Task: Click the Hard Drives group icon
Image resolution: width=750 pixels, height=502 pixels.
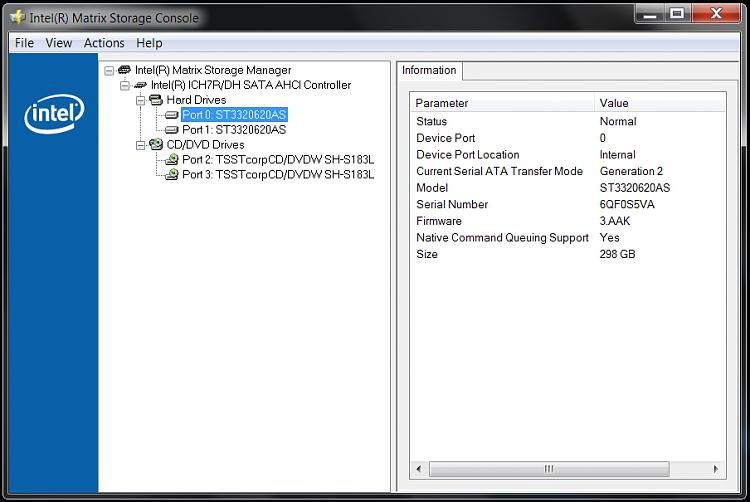Action: [x=156, y=100]
